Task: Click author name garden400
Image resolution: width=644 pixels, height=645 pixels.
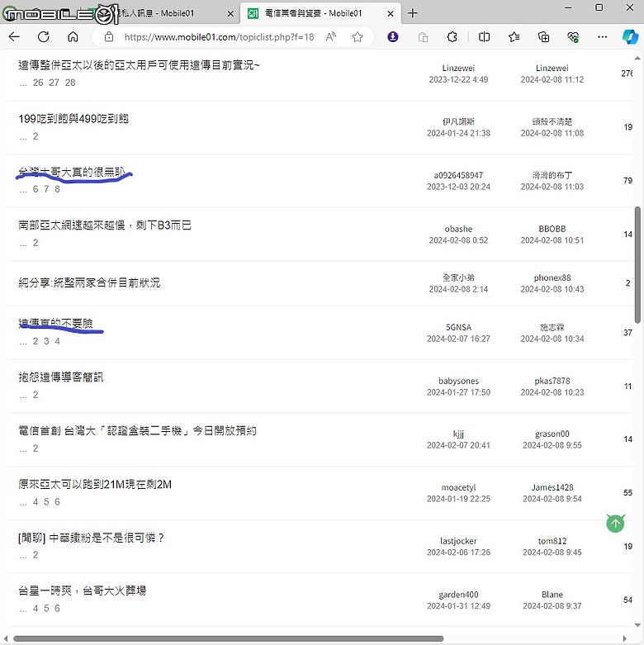Action: 458,595
